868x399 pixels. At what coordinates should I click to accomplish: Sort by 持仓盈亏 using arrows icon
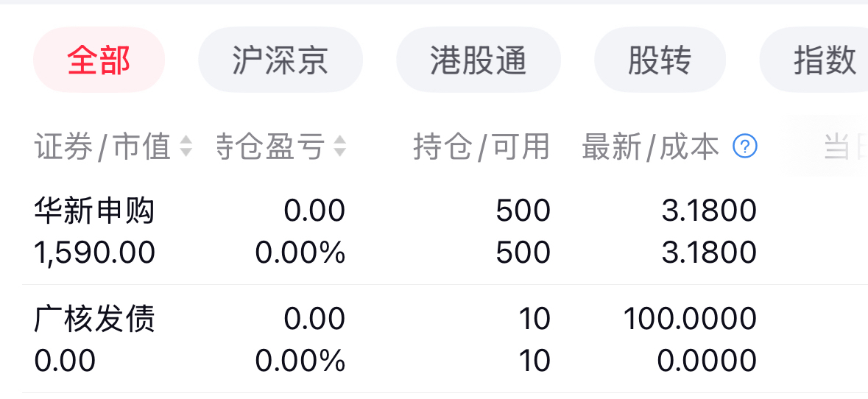[x=339, y=146]
